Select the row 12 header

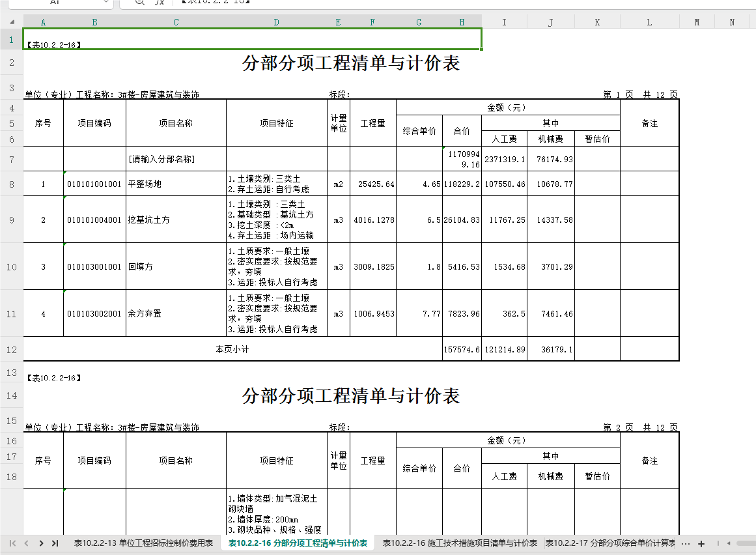point(12,350)
